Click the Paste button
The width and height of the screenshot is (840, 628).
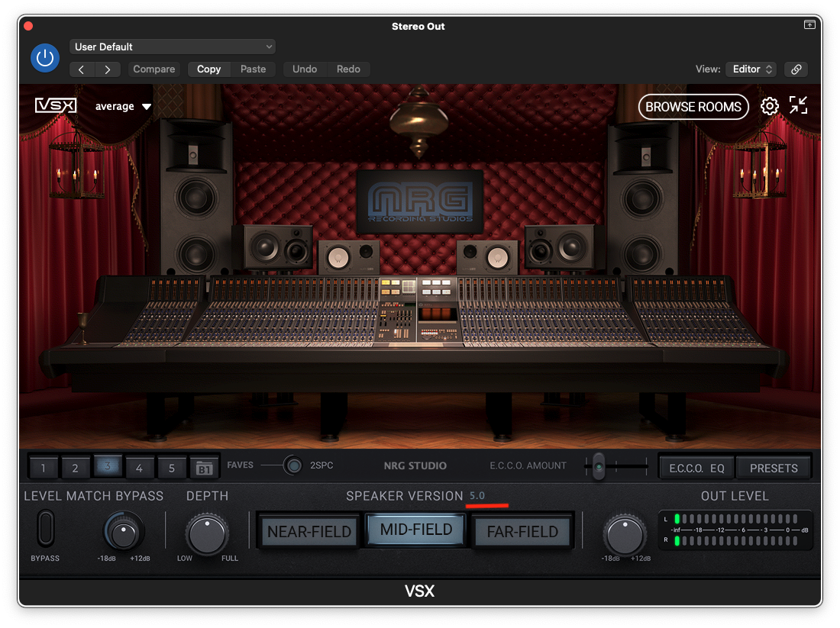point(253,69)
